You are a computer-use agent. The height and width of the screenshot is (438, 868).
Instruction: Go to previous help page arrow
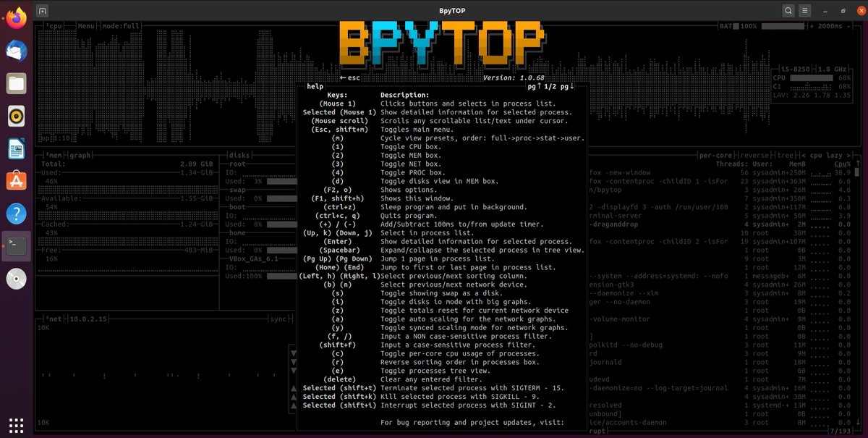point(539,86)
